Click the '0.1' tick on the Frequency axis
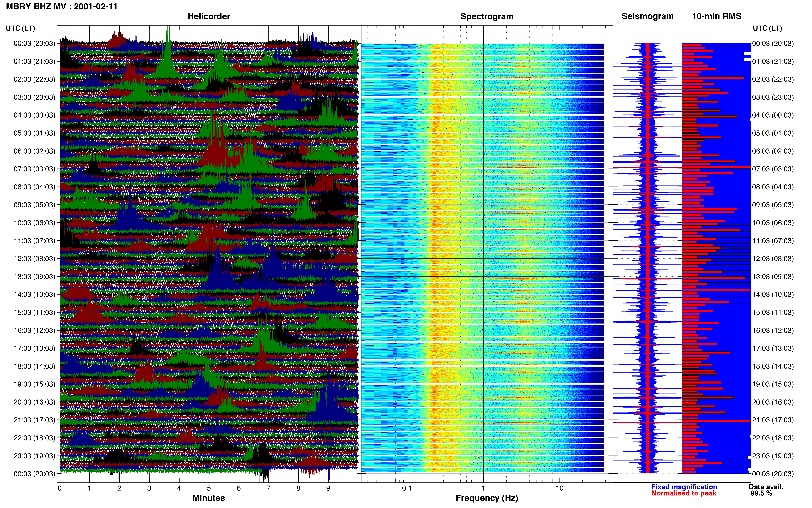The width and height of the screenshot is (812, 508). pyautogui.click(x=407, y=488)
